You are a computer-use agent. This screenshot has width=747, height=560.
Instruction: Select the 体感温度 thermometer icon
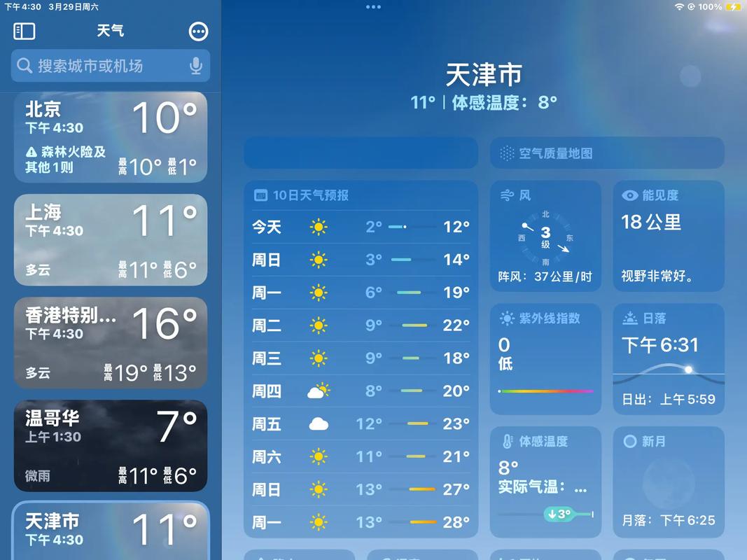click(x=507, y=441)
